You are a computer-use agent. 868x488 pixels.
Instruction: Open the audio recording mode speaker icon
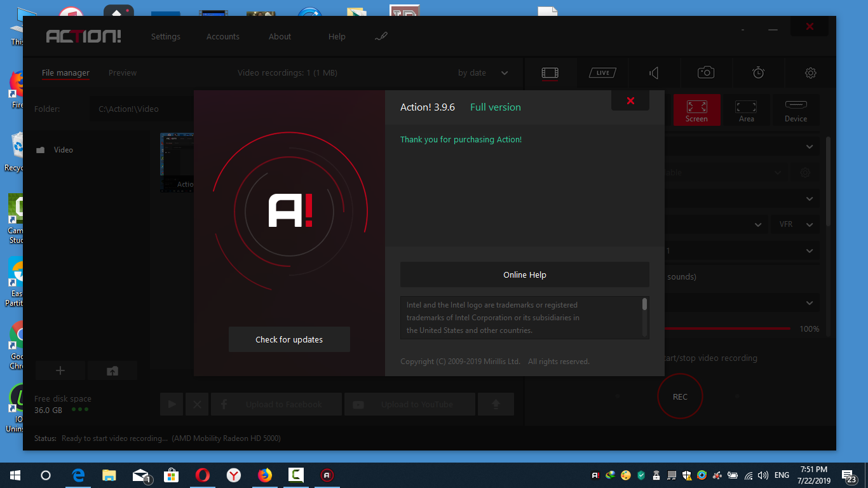pyautogui.click(x=654, y=73)
